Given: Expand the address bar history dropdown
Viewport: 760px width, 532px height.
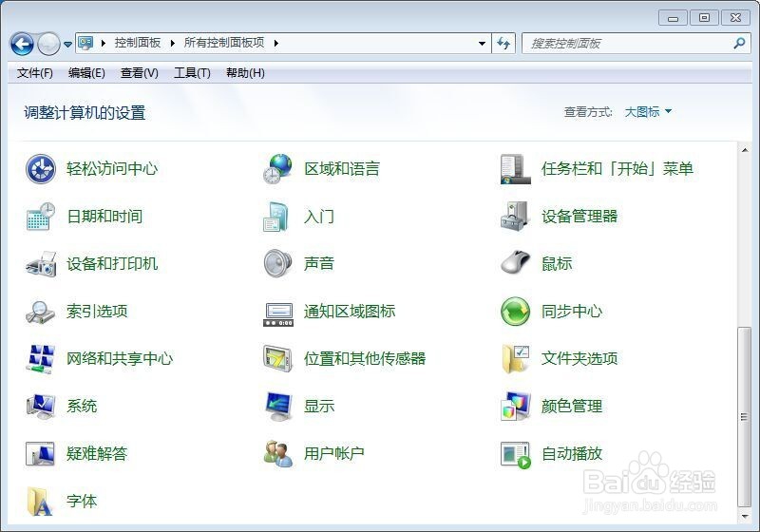Looking at the screenshot, I should [482, 43].
